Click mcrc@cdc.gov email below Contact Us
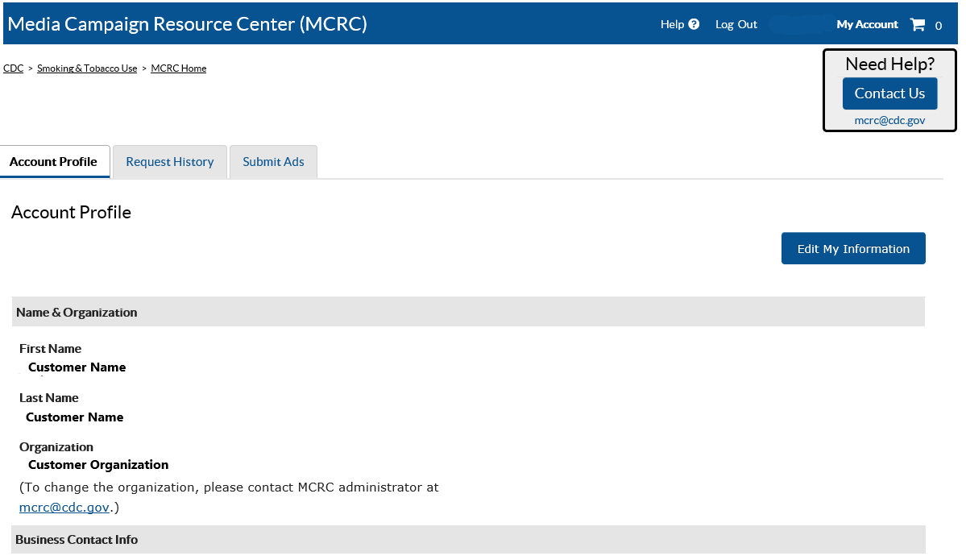This screenshot has height=560, width=966. 889,120
